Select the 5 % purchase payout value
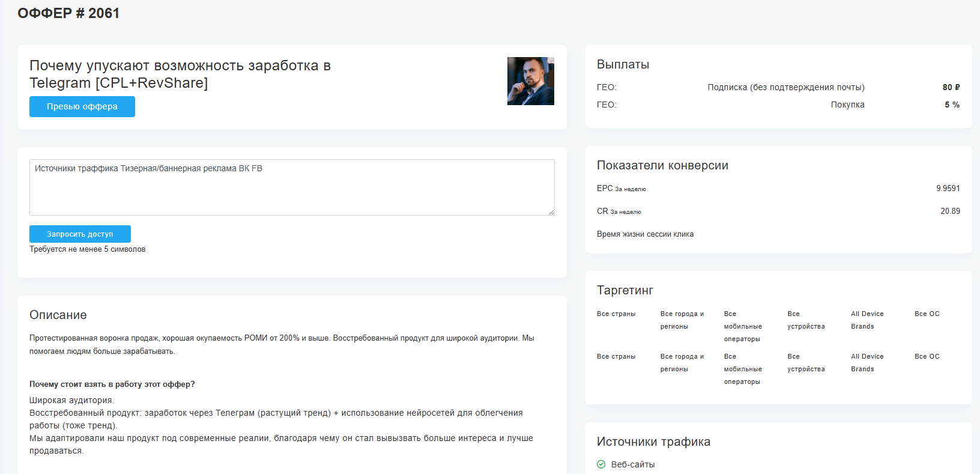The width and height of the screenshot is (980, 474). 952,105
